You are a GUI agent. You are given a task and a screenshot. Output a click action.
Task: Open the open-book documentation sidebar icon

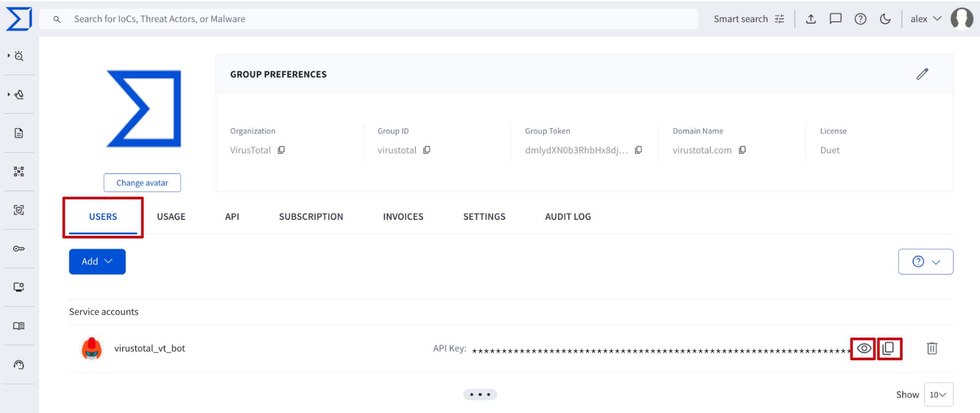coord(19,326)
